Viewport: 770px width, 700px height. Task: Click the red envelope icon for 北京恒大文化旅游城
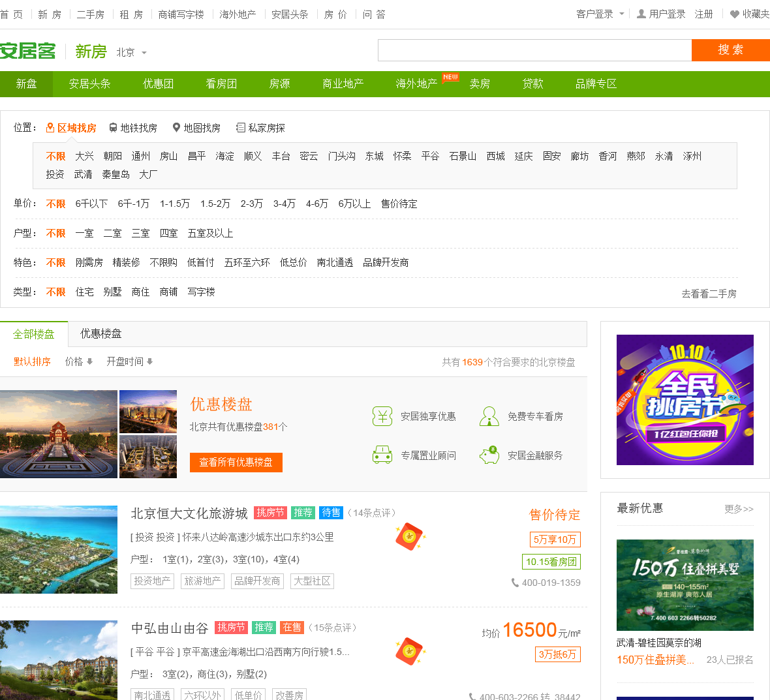tap(410, 537)
